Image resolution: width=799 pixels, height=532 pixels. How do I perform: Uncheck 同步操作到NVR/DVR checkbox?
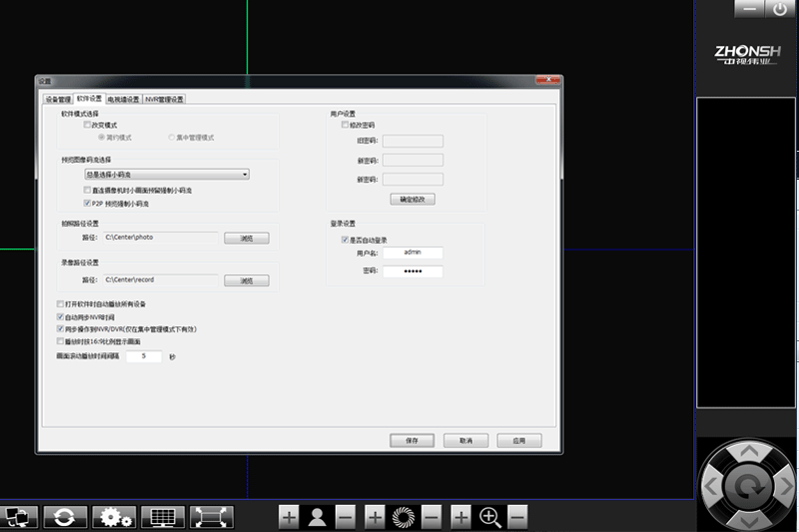[60, 328]
